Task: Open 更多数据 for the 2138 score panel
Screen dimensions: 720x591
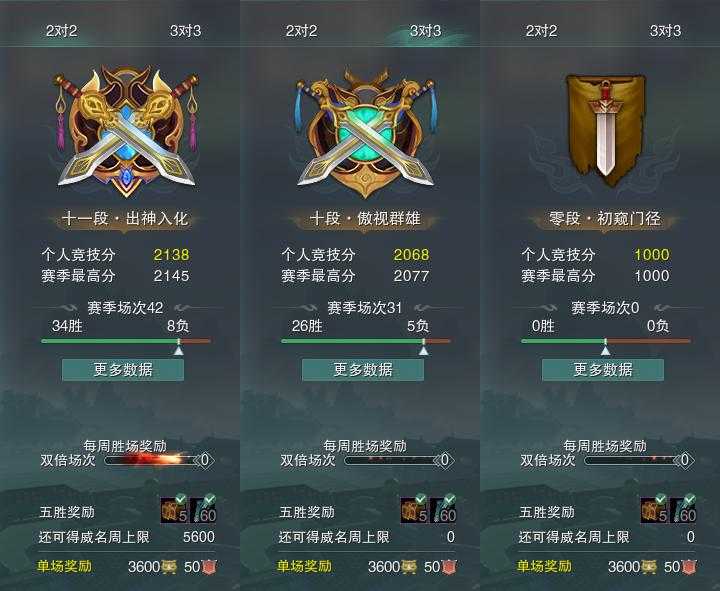Action: 123,370
